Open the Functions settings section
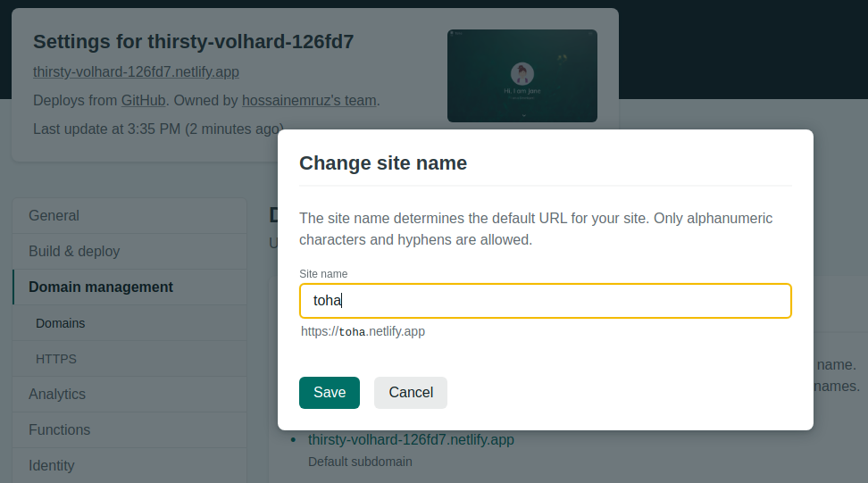The image size is (868, 483). pos(60,430)
